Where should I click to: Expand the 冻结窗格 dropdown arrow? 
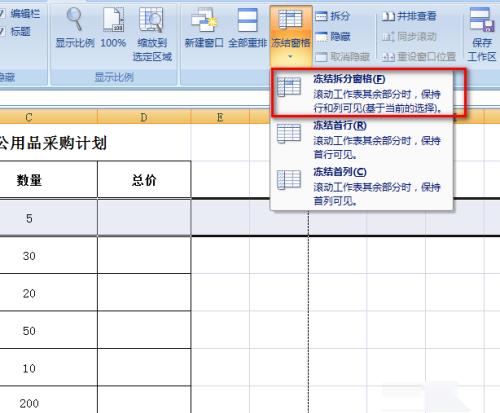point(290,57)
